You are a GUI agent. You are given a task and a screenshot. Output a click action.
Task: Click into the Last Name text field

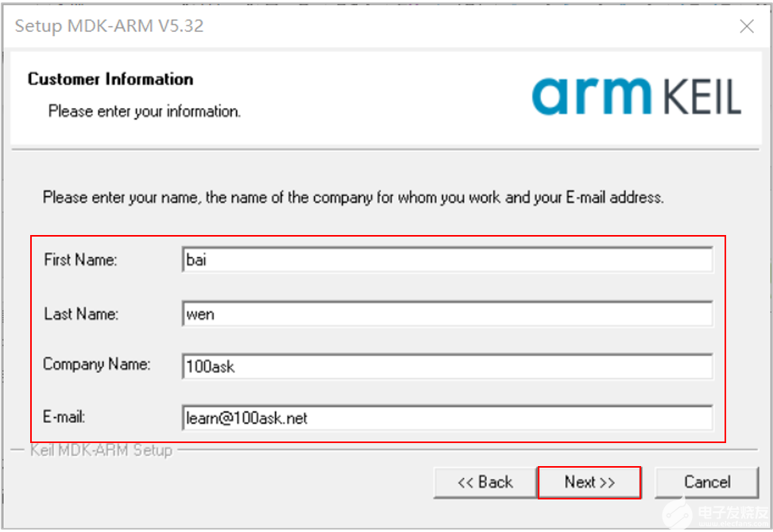coord(446,314)
